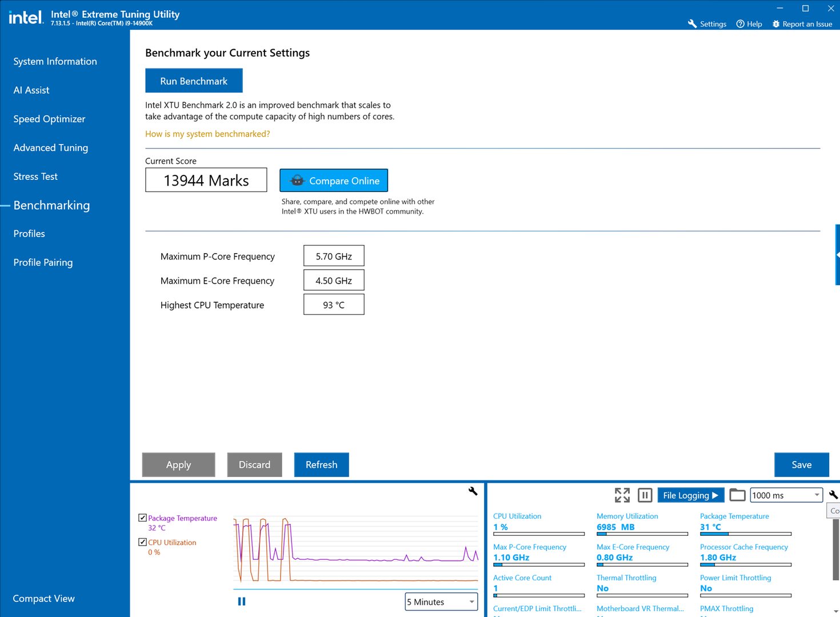Open graph settings wrench icon
Viewport: 840px width, 617px height.
click(x=473, y=491)
